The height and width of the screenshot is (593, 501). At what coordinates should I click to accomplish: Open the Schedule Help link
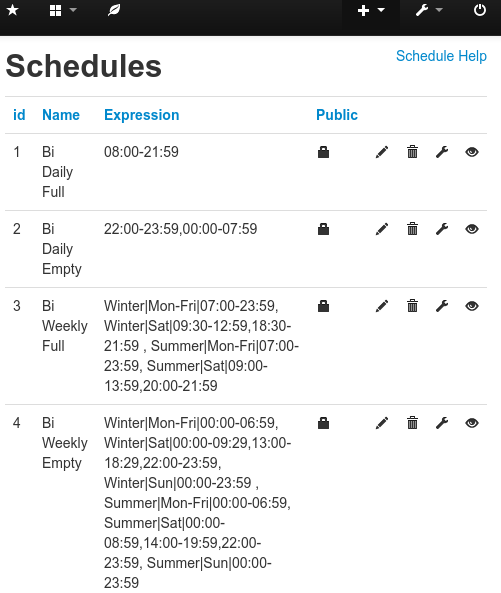(441, 56)
